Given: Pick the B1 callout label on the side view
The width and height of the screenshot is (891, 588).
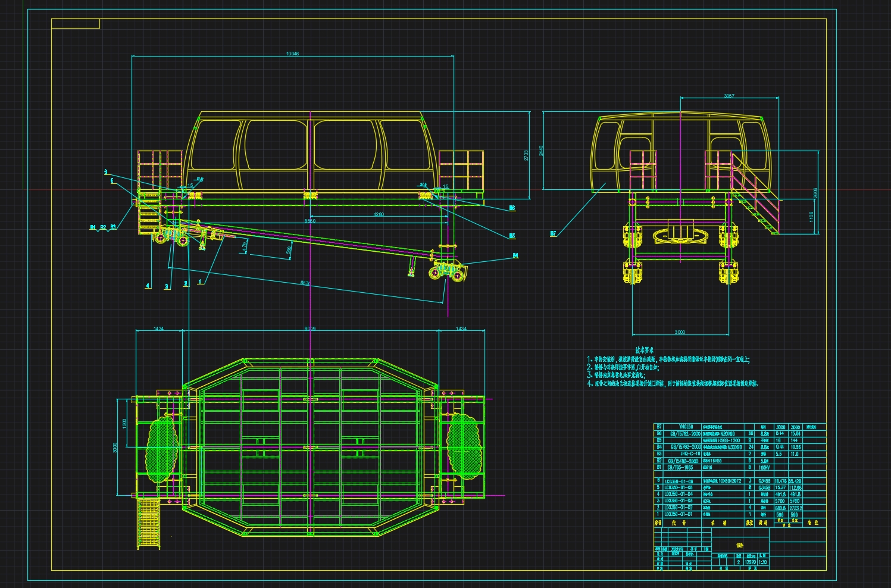Looking at the screenshot, I should (93, 227).
